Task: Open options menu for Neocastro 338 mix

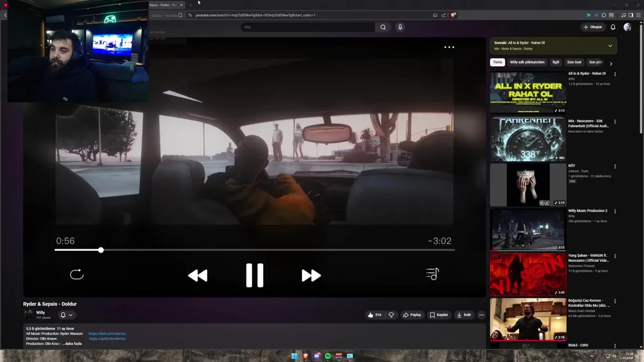Action: click(x=615, y=122)
